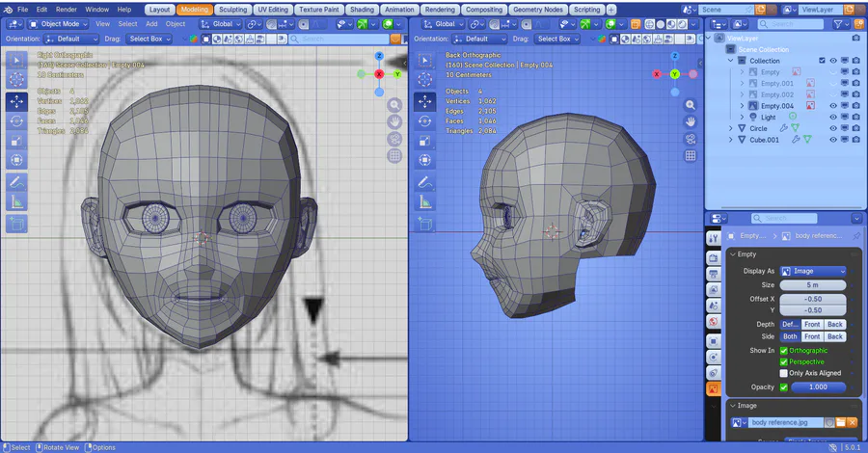Open the Tool properties tab icon
This screenshot has width=868, height=453.
tap(714, 238)
